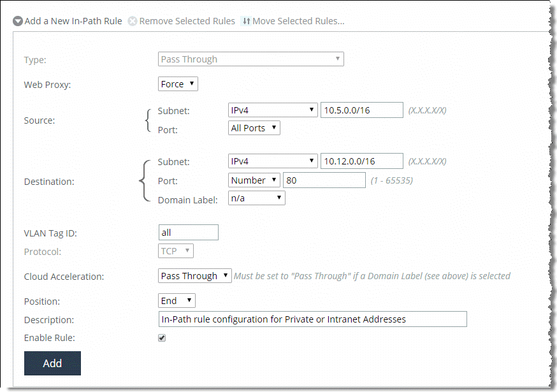Open the Source Subnet IPv4 dropdown
557x392 pixels.
(x=273, y=110)
